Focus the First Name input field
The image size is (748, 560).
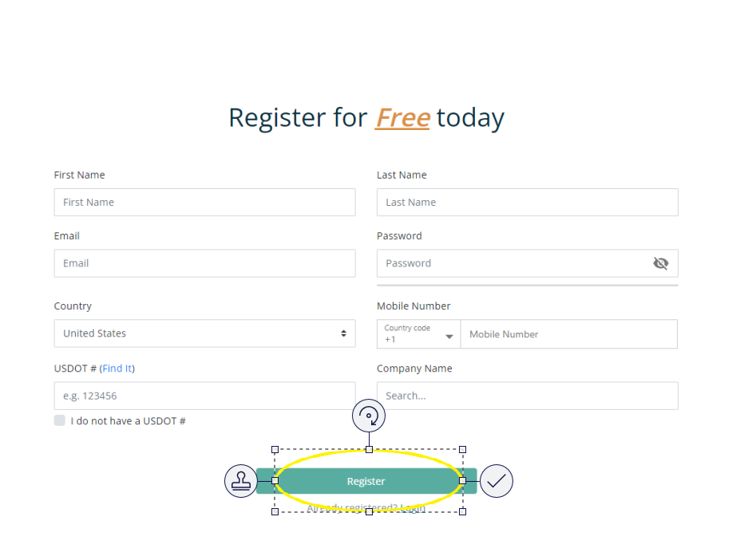click(204, 203)
